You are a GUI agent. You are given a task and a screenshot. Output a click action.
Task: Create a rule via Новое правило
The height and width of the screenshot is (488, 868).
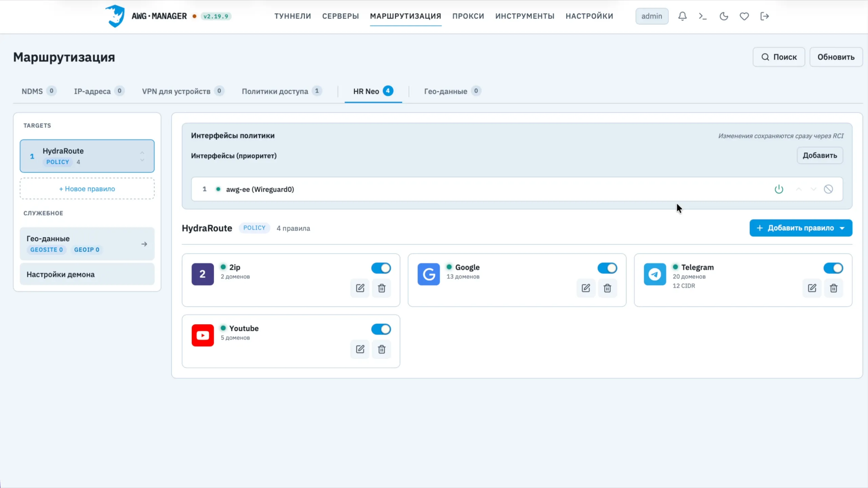point(87,189)
